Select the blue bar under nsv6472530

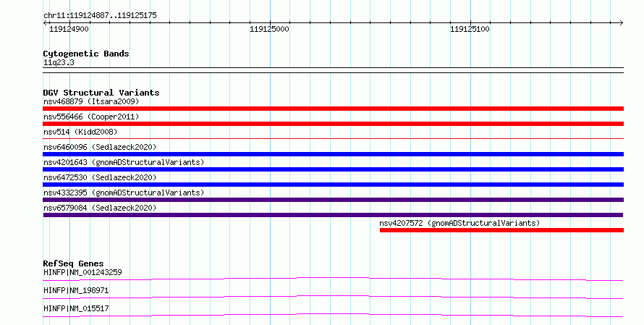(x=333, y=185)
